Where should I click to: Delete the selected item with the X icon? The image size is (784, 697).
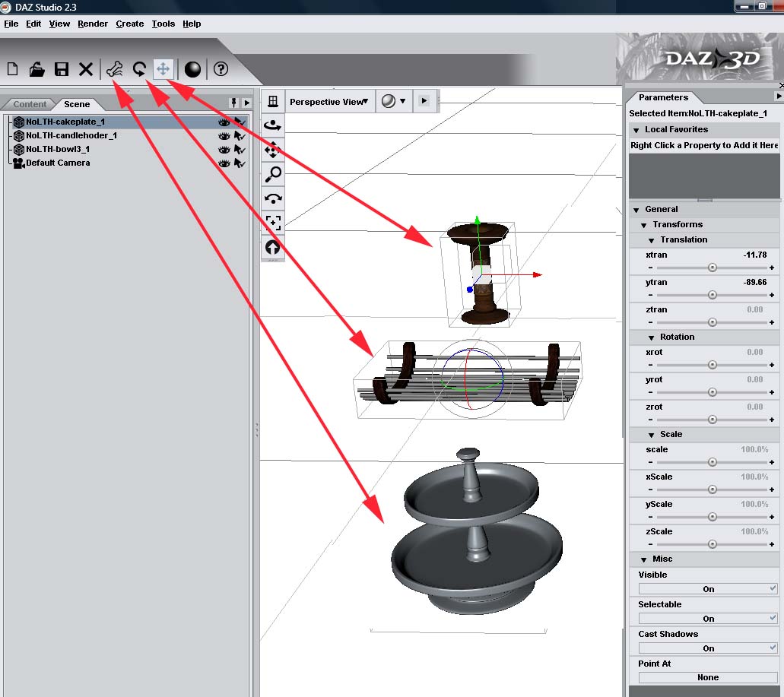pos(86,69)
